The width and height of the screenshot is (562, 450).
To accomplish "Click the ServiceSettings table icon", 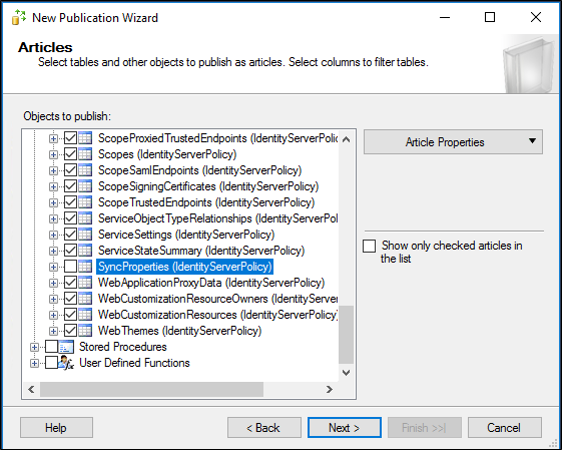I will point(85,234).
